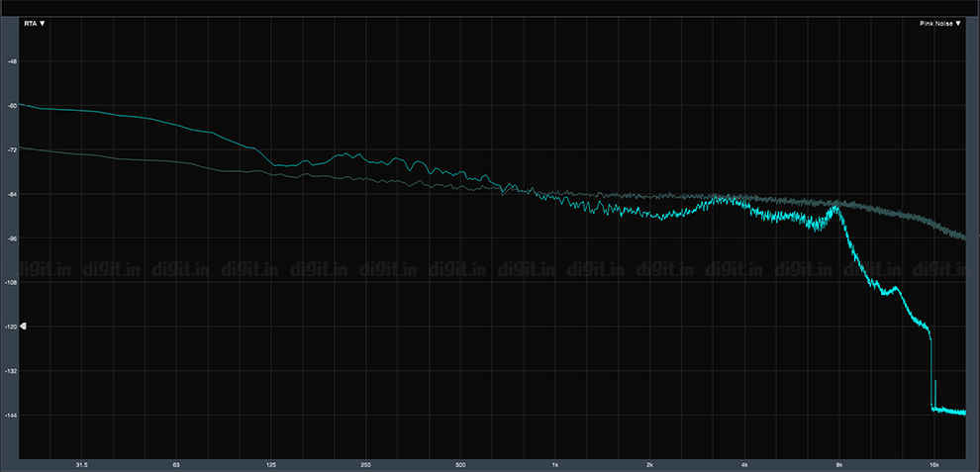The image size is (980, 472).
Task: Click the level marker handle near -120
Action: click(x=23, y=327)
